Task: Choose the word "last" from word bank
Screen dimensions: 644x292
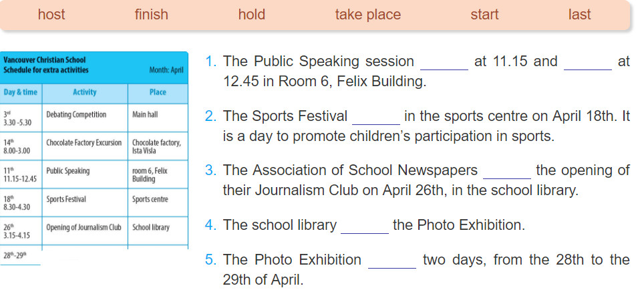Action: 579,15
